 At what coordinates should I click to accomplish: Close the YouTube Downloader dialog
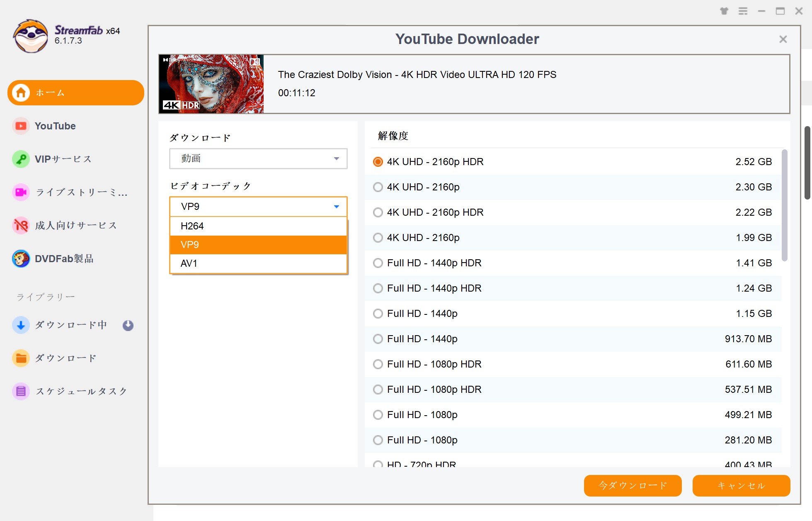(783, 39)
